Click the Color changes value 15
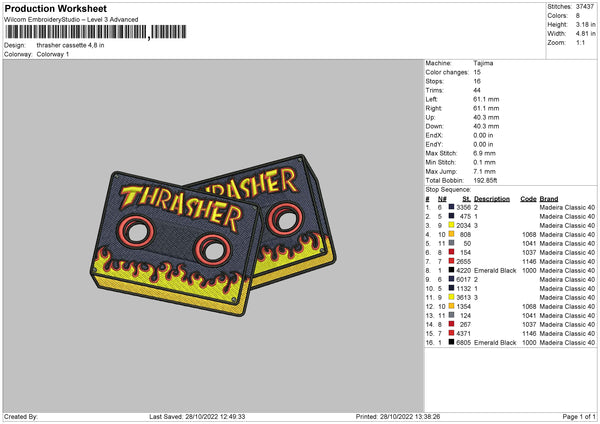This screenshot has height=424, width=600. (x=477, y=72)
